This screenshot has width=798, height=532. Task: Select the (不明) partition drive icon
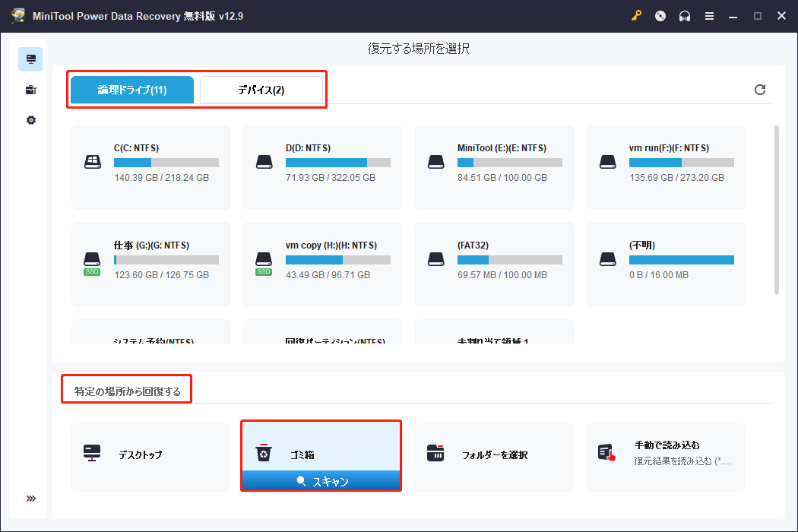click(x=608, y=259)
